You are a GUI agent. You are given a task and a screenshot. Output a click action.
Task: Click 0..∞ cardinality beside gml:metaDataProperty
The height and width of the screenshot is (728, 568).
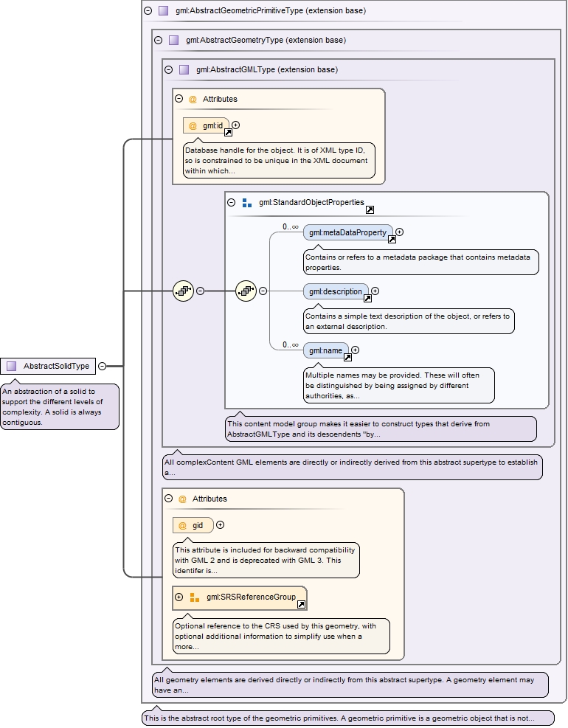[291, 226]
